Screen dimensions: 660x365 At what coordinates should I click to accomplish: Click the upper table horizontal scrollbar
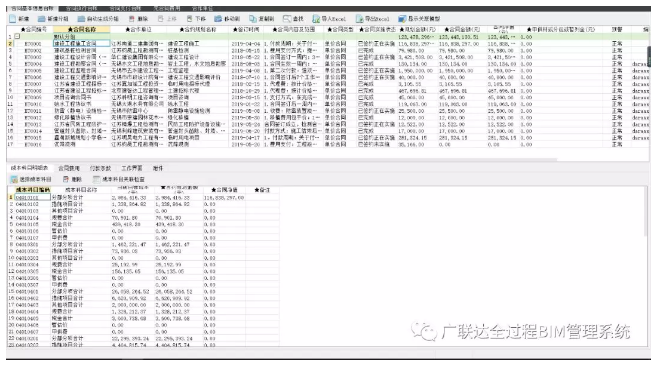coord(282,160)
